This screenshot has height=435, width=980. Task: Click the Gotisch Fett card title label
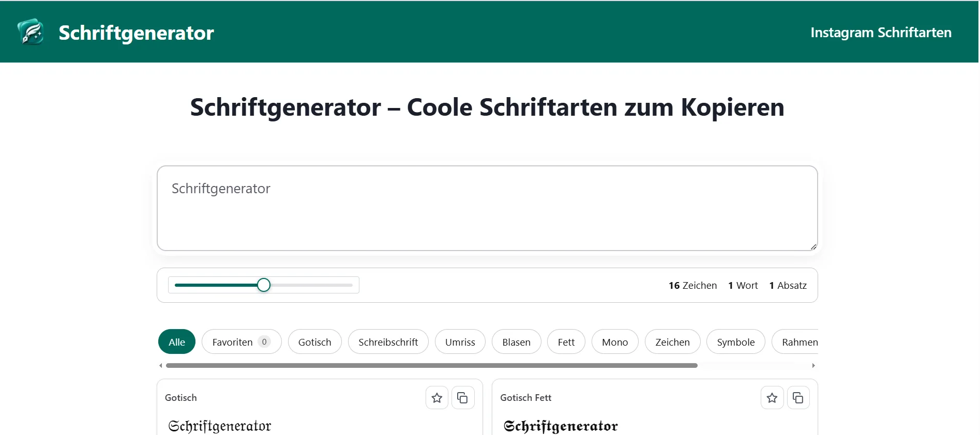(x=525, y=397)
